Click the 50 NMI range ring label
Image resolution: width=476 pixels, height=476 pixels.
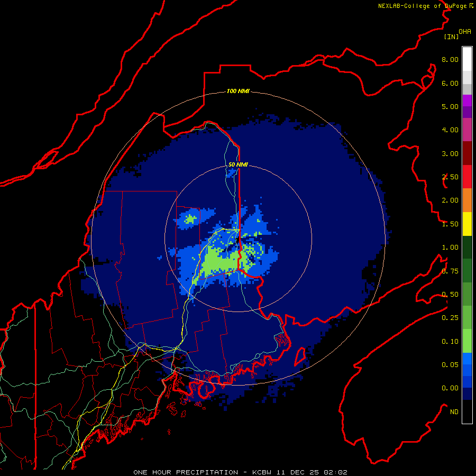click(x=238, y=164)
